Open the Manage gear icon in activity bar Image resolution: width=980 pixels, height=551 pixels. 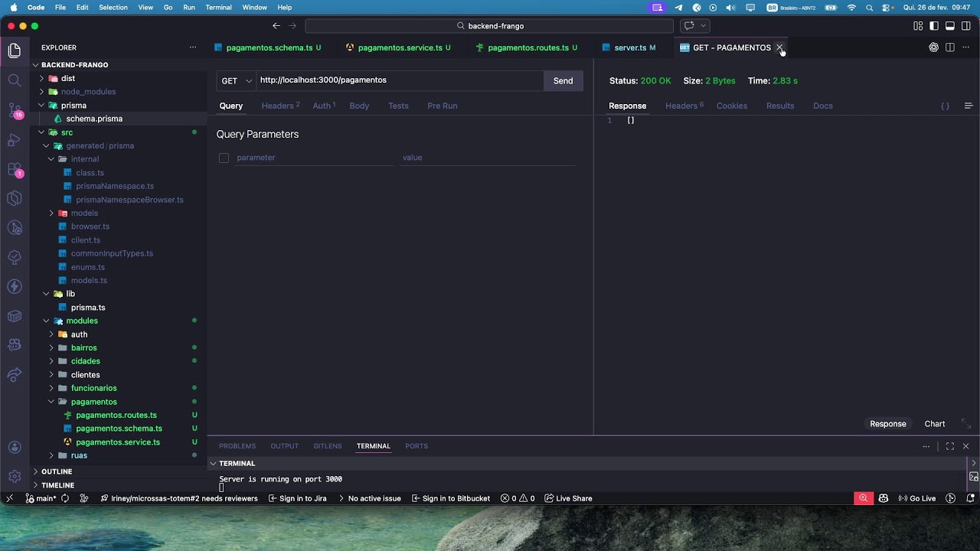pyautogui.click(x=15, y=476)
